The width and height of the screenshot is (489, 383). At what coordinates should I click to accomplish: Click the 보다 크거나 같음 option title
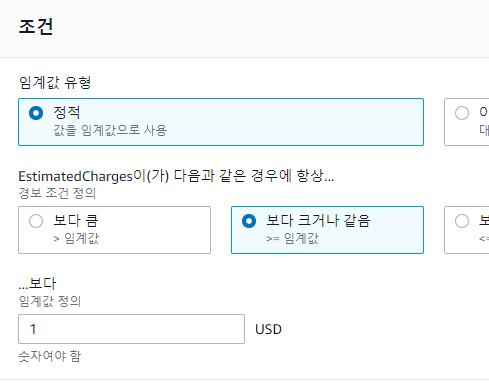click(318, 220)
